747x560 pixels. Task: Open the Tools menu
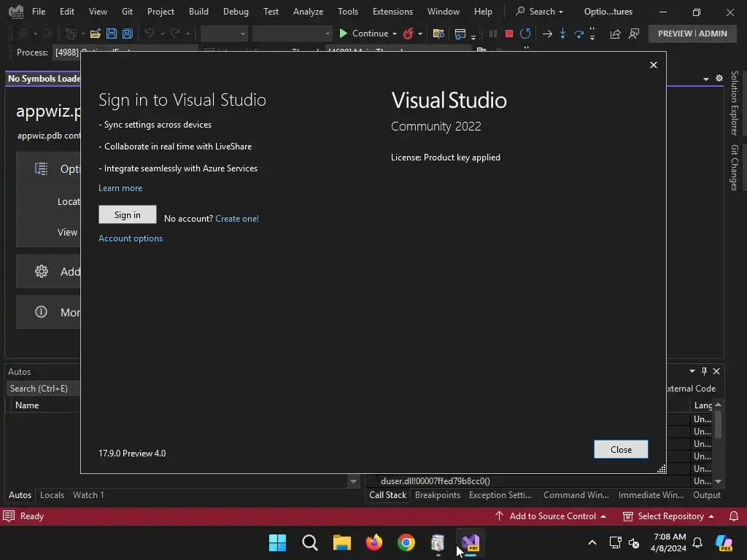pos(348,12)
